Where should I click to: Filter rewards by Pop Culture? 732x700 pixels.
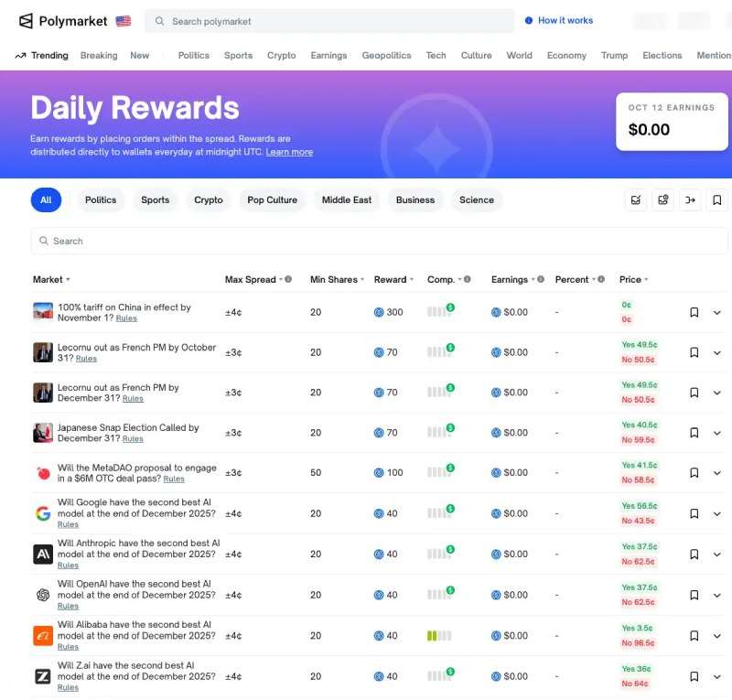coord(272,199)
